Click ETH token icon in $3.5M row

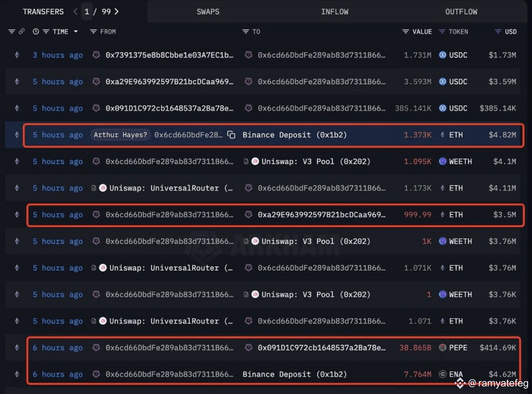[x=442, y=214]
